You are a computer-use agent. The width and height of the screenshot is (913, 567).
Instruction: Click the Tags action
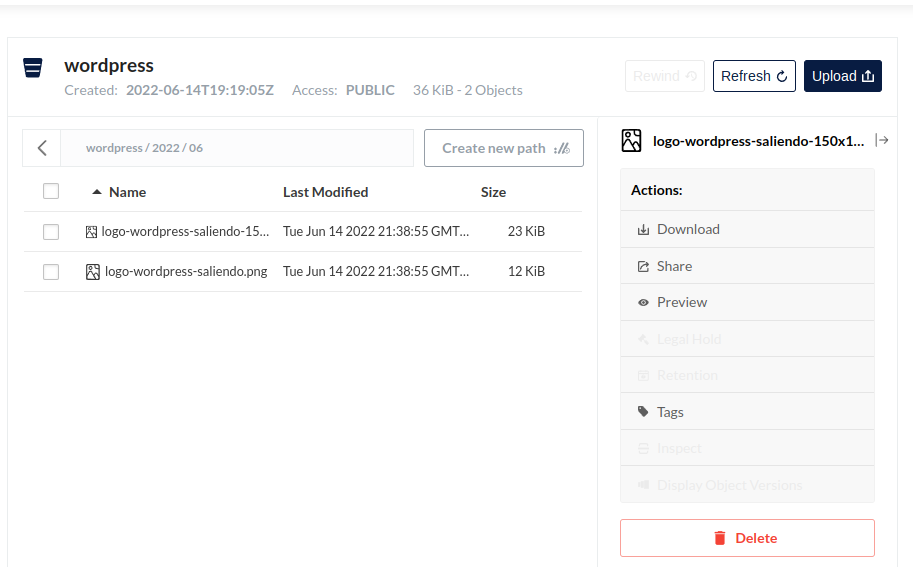click(748, 412)
